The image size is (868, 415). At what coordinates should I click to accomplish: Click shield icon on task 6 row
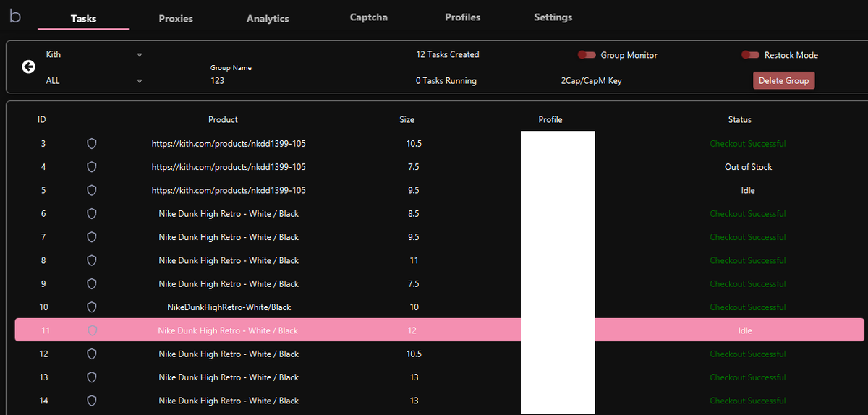tap(92, 214)
